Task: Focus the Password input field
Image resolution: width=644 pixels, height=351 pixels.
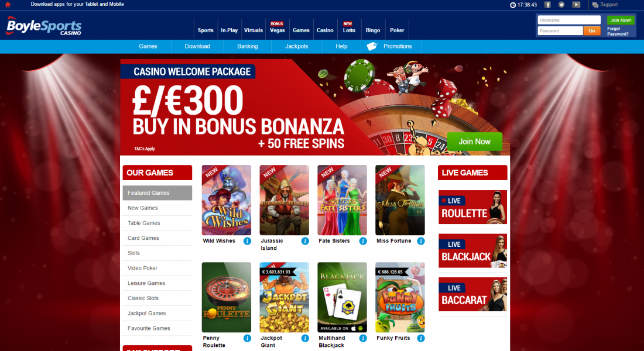Action: click(x=560, y=31)
